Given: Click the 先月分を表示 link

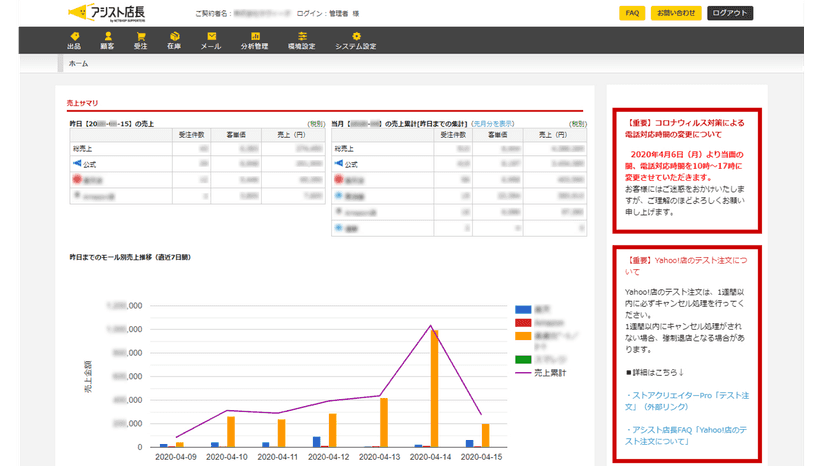Looking at the screenshot, I should (x=493, y=124).
